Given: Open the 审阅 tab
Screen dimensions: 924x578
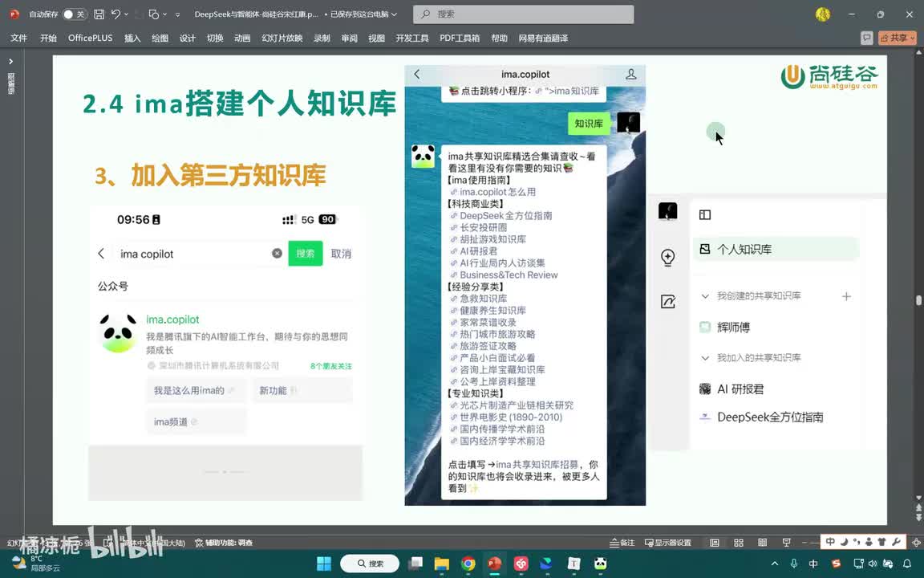Looking at the screenshot, I should click(x=350, y=38).
